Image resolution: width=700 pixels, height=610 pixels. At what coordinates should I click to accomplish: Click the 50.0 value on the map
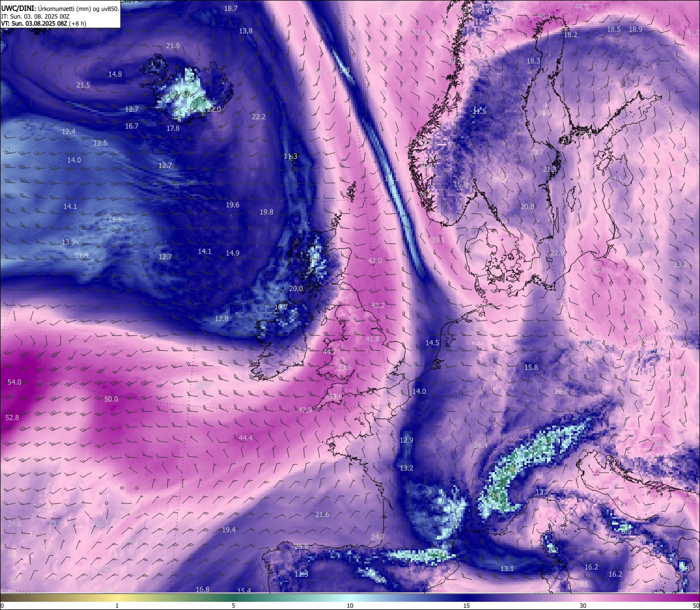click(111, 399)
